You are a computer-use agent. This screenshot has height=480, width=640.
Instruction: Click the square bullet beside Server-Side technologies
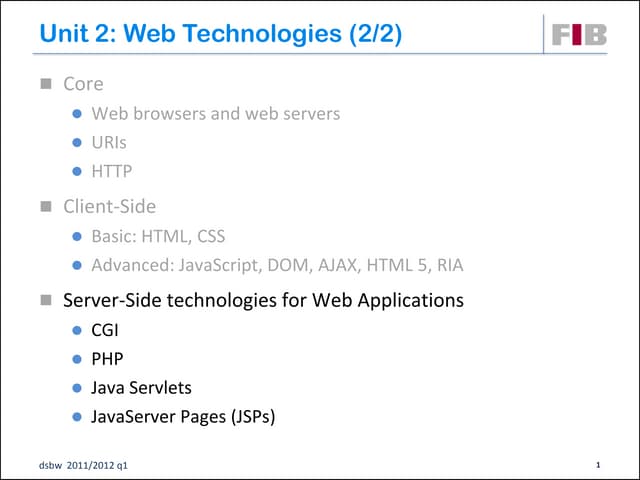coord(44,299)
